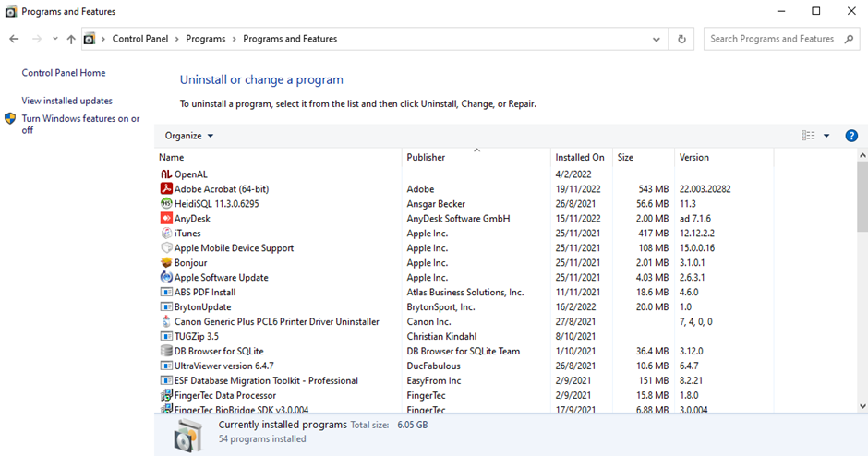Go back with the left arrow
This screenshot has height=456, width=868.
(x=15, y=39)
